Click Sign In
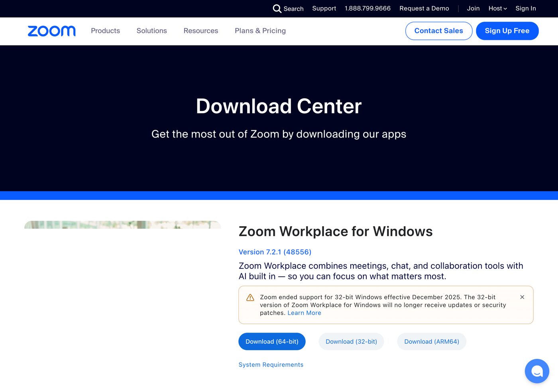Image resolution: width=558 pixels, height=392 pixels. pos(526,8)
